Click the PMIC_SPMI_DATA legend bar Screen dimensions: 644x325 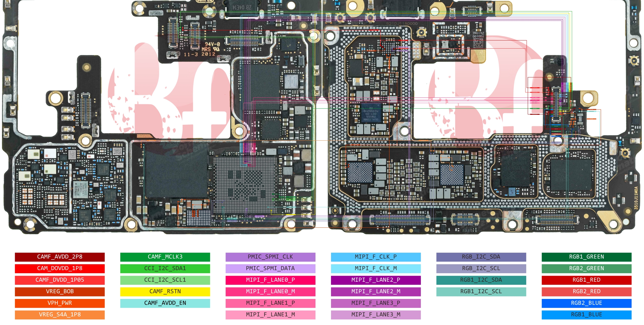pos(271,268)
